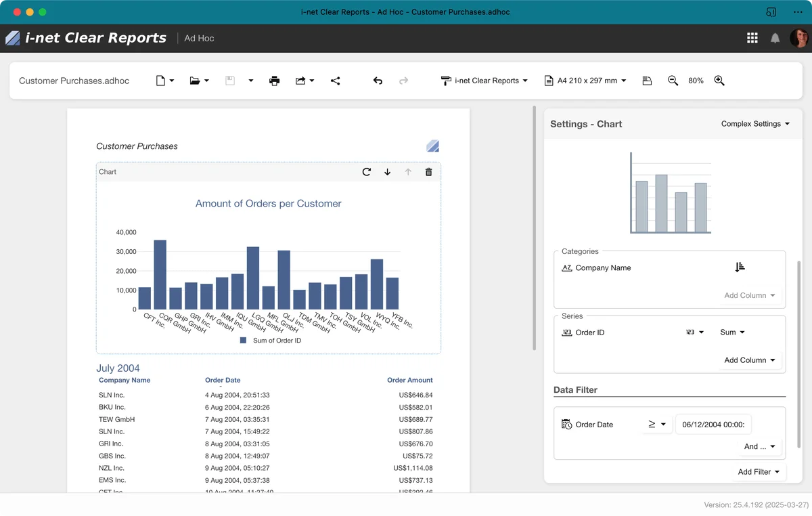The height and width of the screenshot is (516, 812).
Task: Zoom in on the report
Action: 719,81
